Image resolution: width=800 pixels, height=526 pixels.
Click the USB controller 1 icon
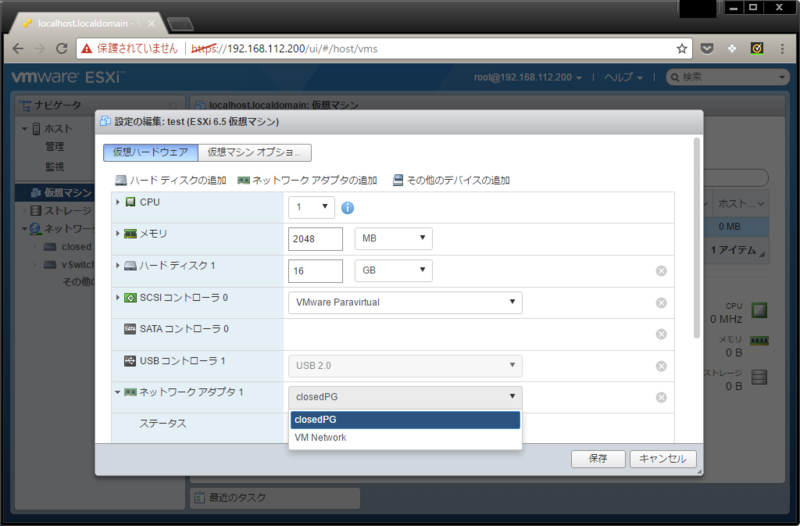(x=130, y=361)
